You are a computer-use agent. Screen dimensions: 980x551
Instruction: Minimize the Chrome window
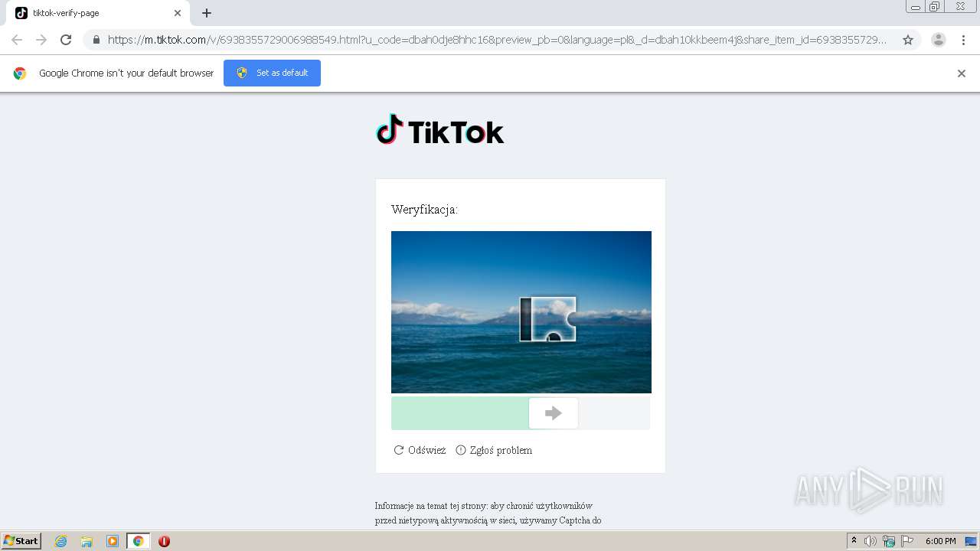click(x=916, y=6)
